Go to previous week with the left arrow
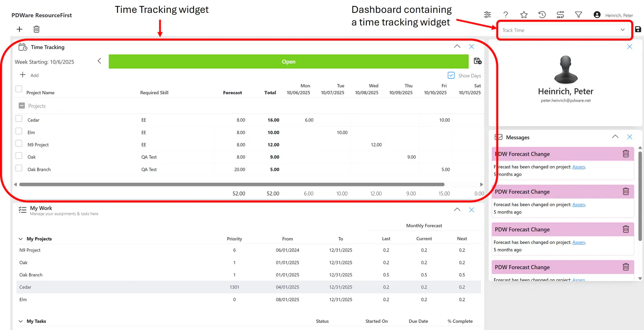 tap(99, 61)
